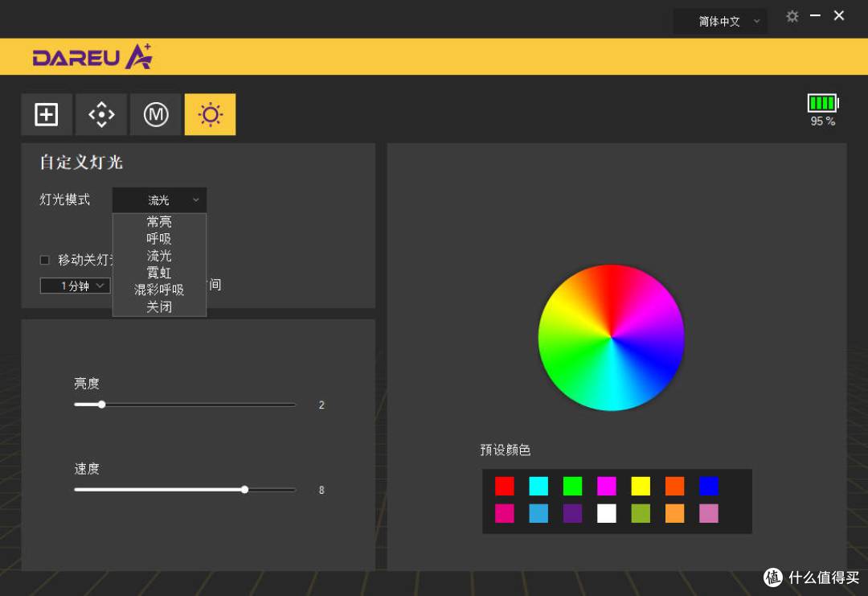Open the button assignment tab with plus icon
The height and width of the screenshot is (596, 868).
tap(47, 115)
